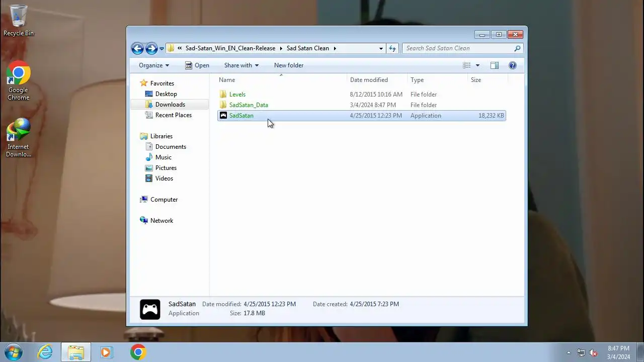Click the search magnifier icon
The height and width of the screenshot is (362, 644).
pyautogui.click(x=517, y=48)
